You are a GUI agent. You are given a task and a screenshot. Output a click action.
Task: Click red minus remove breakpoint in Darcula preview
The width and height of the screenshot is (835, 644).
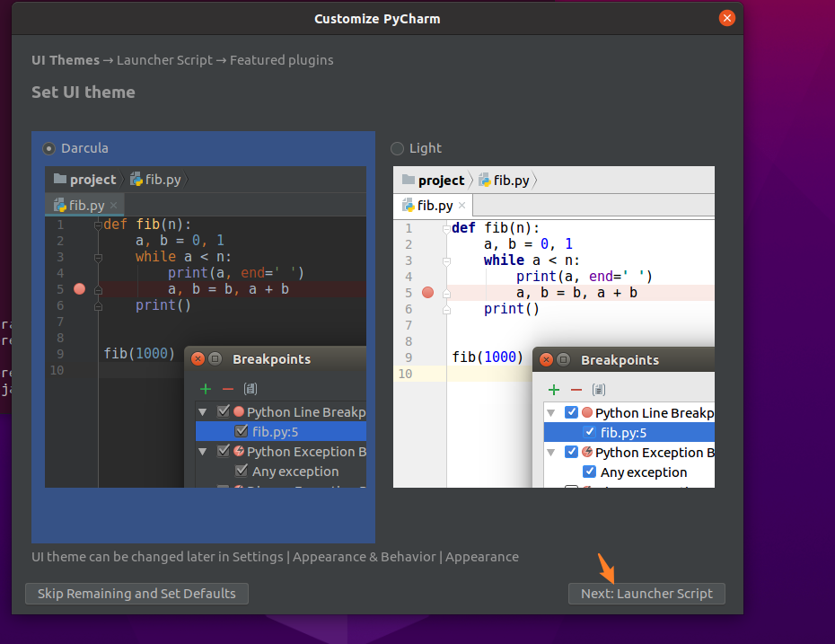click(x=228, y=390)
